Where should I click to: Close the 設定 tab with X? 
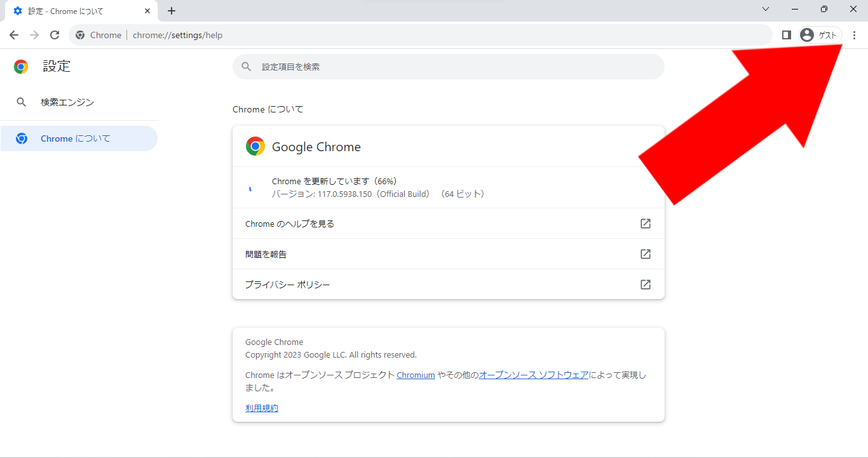pyautogui.click(x=147, y=11)
